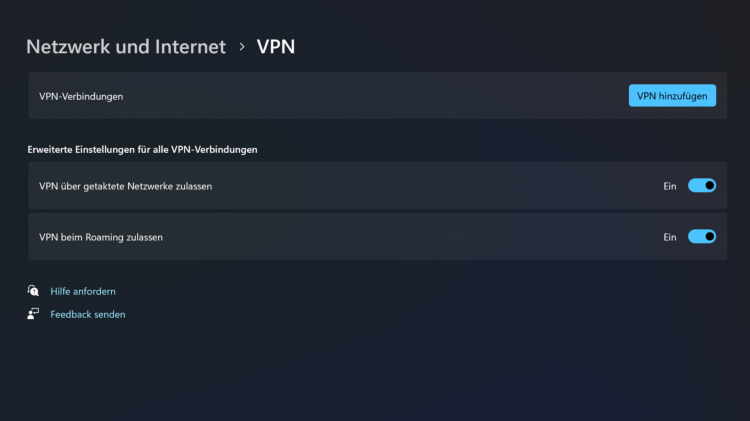750x421 pixels.
Task: Click the Hilfe anfordern headset icon
Action: (x=33, y=290)
